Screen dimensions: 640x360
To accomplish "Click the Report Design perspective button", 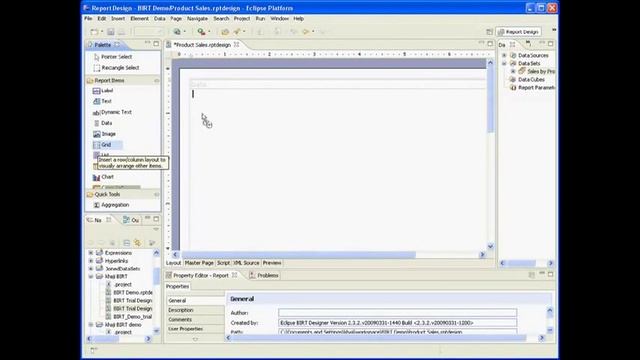I will coord(518,32).
